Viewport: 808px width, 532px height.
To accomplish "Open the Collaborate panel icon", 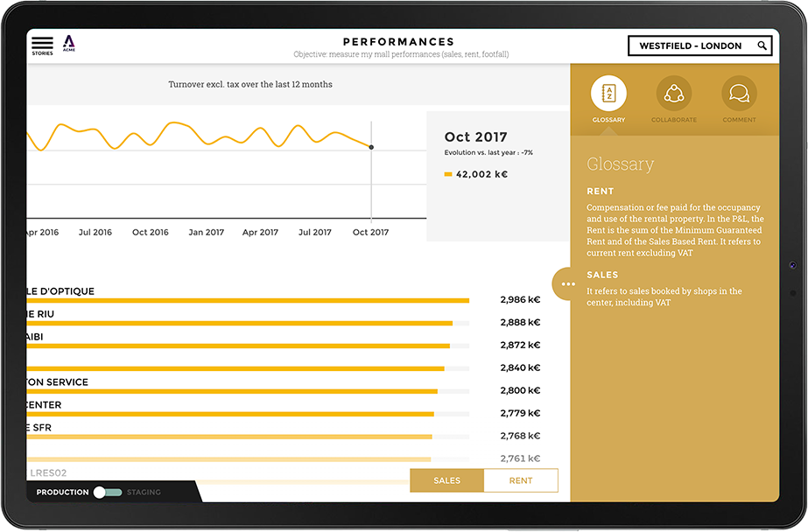I will [674, 94].
